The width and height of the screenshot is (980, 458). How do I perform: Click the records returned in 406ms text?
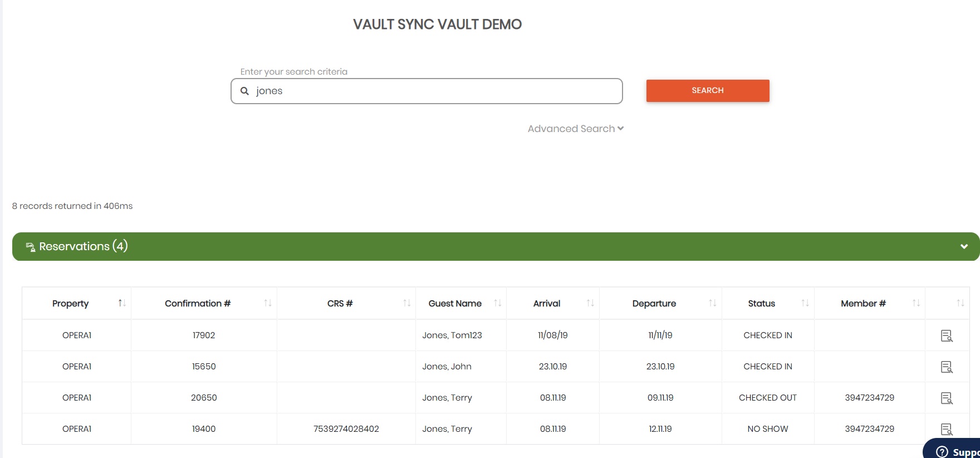[72, 206]
